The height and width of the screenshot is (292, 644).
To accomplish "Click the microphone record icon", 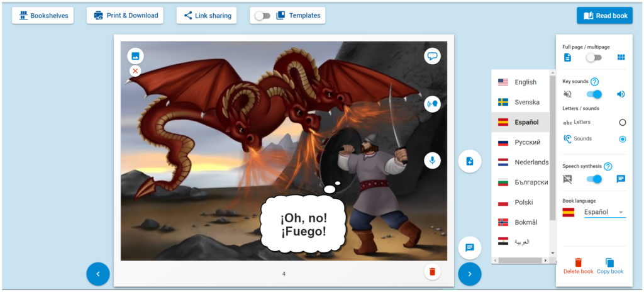I will click(x=432, y=160).
